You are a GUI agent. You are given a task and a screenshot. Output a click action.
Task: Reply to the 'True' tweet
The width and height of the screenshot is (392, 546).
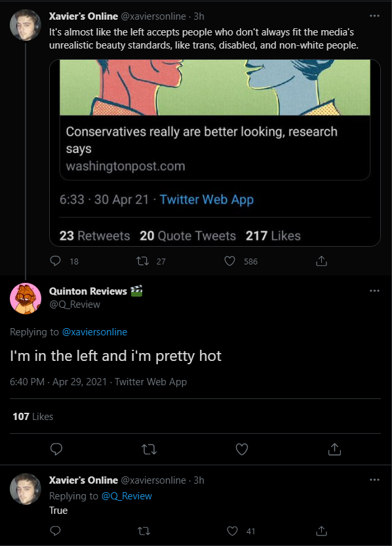[55, 531]
